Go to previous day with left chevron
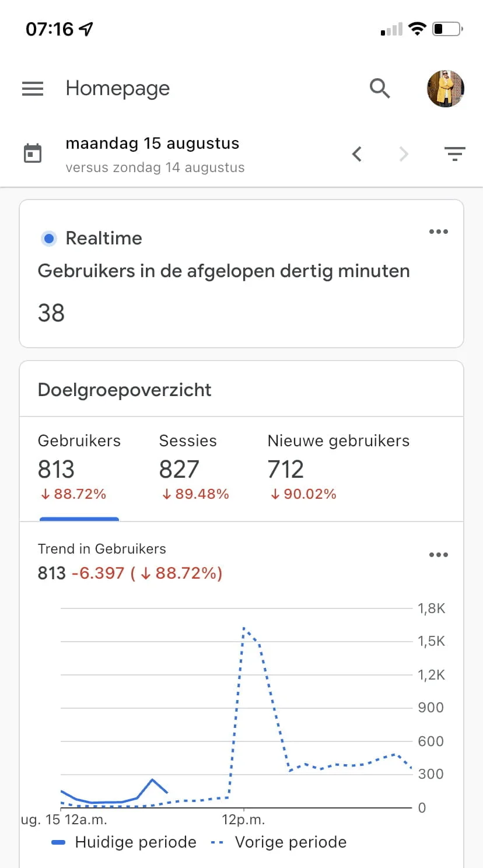Viewport: 483px width, 868px height. pos(357,154)
